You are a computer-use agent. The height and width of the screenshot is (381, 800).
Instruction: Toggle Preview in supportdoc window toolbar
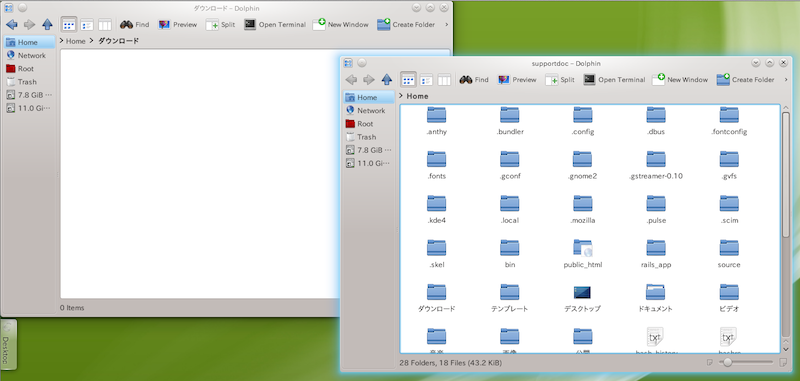tap(517, 80)
